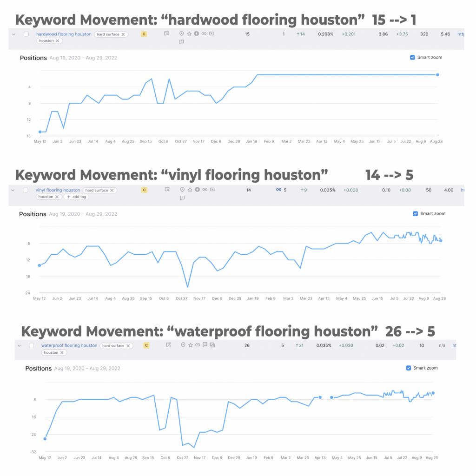
Task: Open SERP preview icon for hardwood flooring houston
Action: point(166,33)
